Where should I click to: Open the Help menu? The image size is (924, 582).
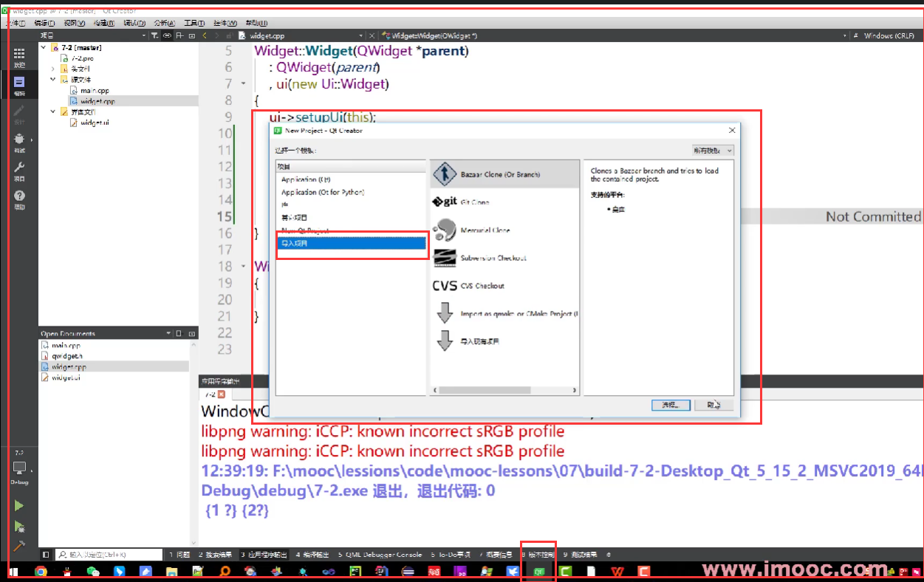click(x=256, y=23)
